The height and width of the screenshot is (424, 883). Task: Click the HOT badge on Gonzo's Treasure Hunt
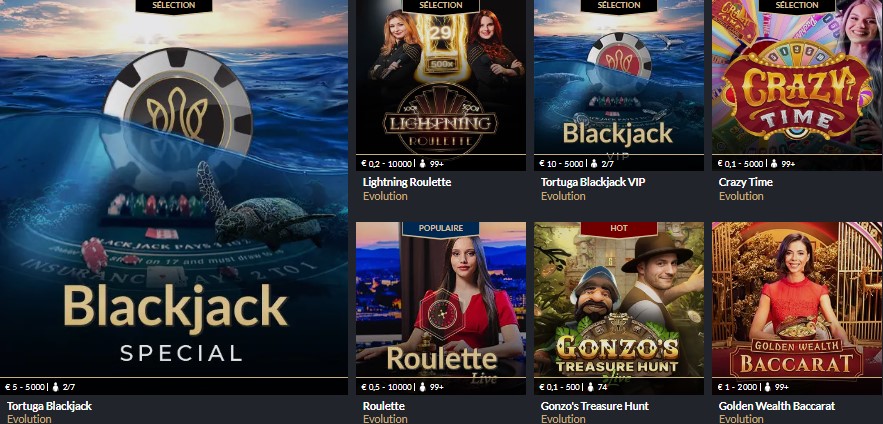pos(619,229)
